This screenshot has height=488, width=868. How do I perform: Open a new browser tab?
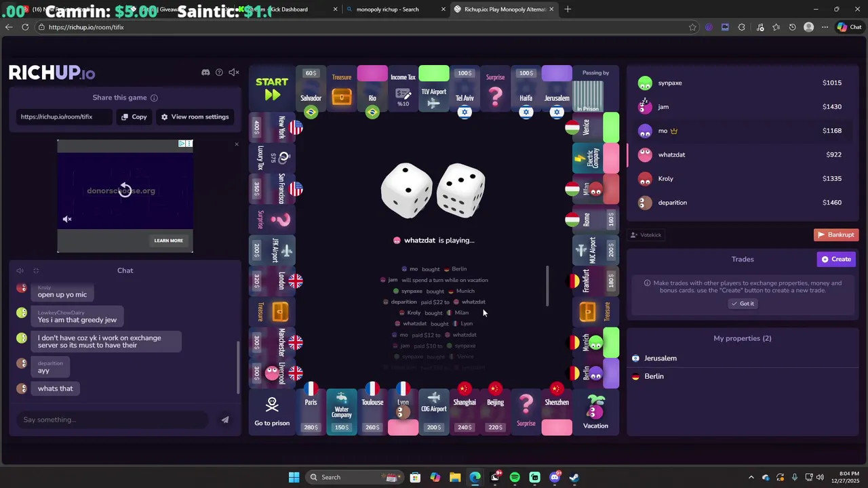pos(568,9)
